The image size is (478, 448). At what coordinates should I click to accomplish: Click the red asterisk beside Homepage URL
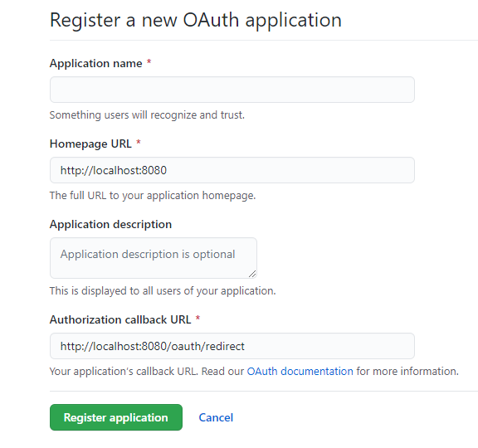click(x=139, y=143)
